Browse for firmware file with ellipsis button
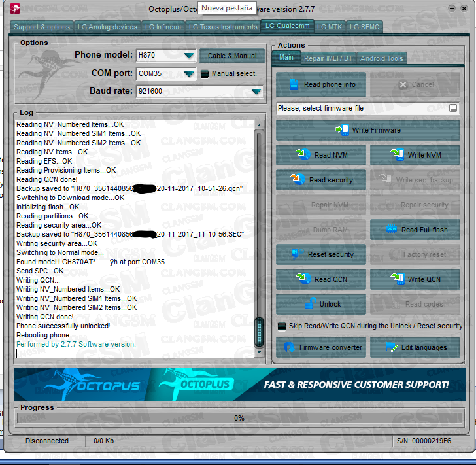 click(453, 108)
